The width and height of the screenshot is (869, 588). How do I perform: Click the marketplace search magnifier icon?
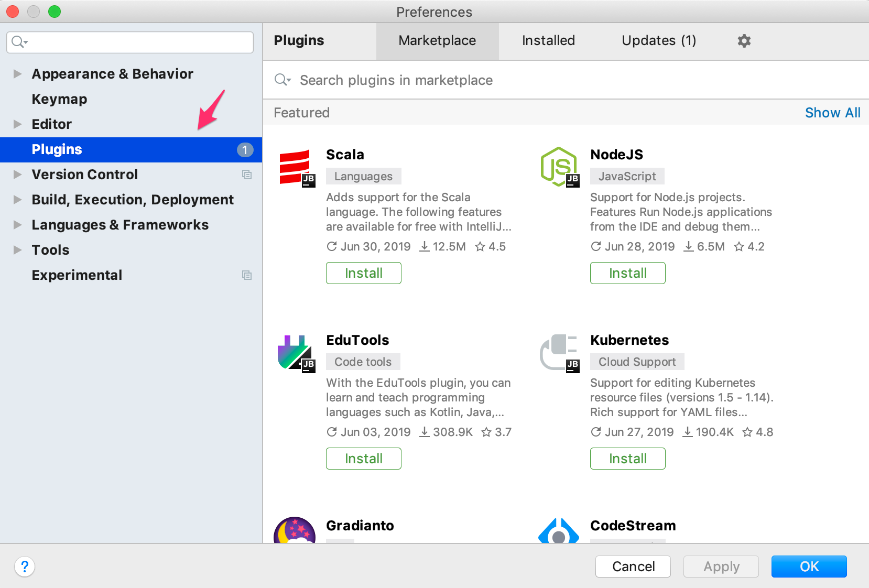coord(282,80)
